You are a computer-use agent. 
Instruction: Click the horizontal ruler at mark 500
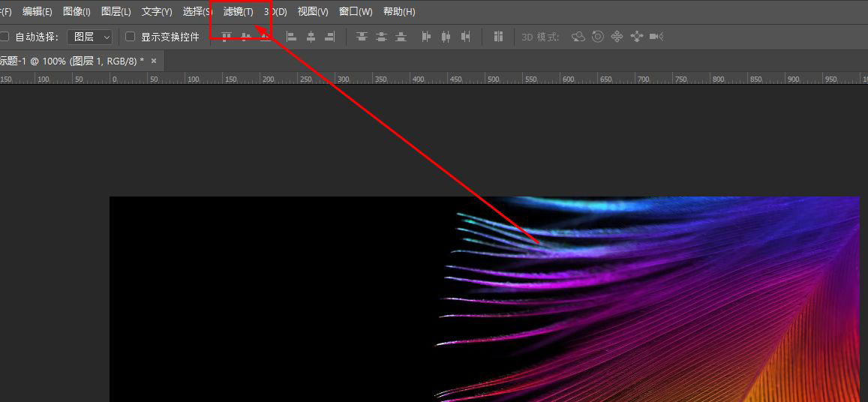pyautogui.click(x=494, y=78)
